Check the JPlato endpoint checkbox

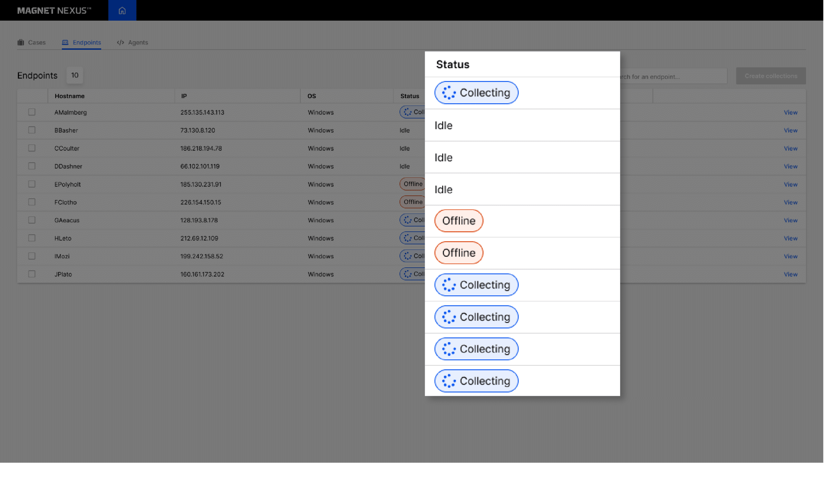(32, 274)
